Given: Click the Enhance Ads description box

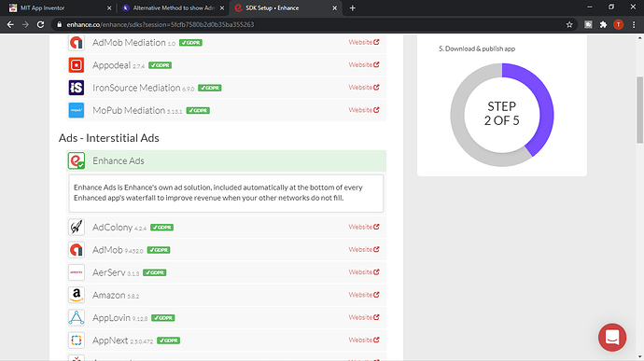Looking at the screenshot, I should (226, 193).
